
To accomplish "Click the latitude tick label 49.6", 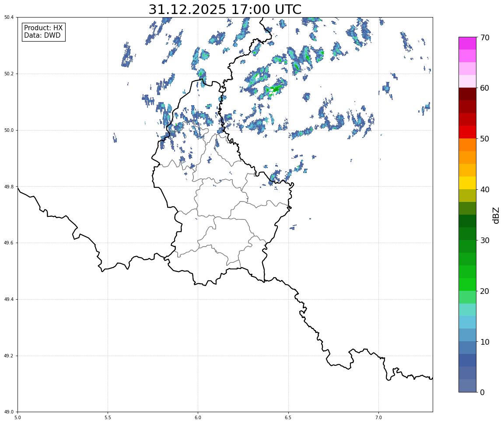I will tap(9, 243).
